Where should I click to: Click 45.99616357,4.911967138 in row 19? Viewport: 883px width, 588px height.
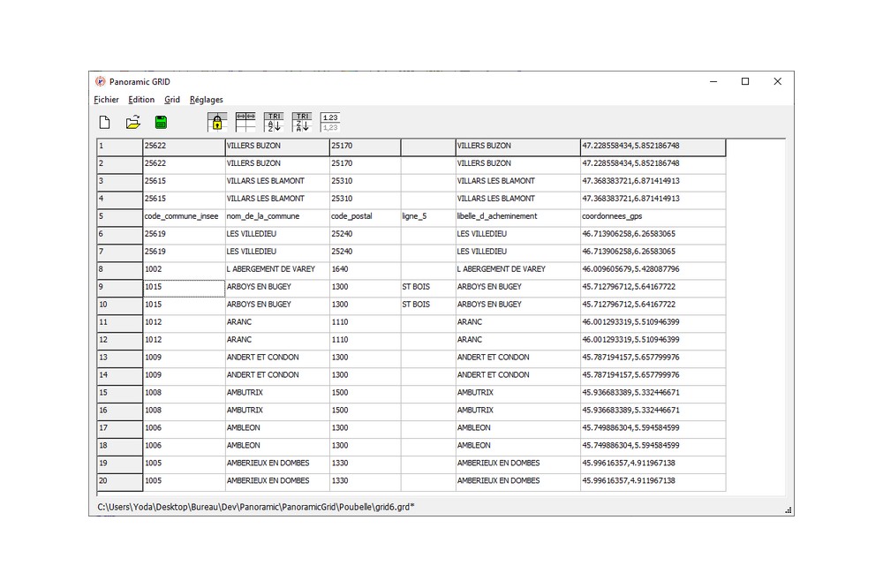(653, 464)
